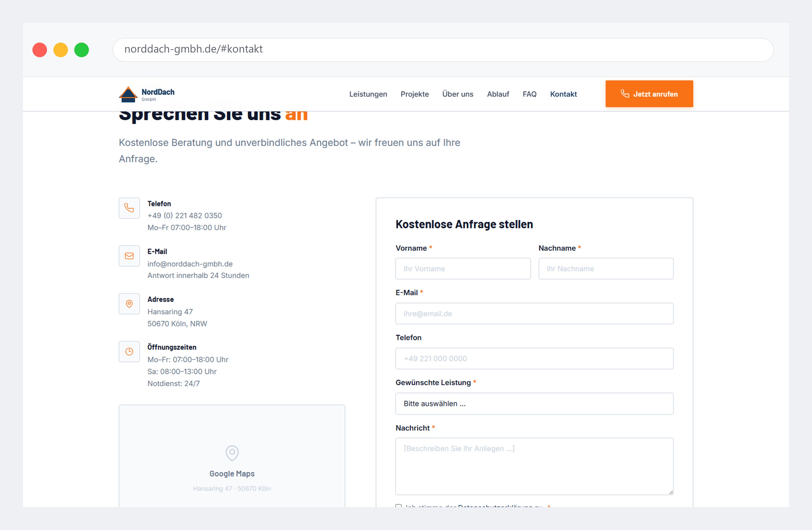Select the Kontakt navigation item
This screenshot has width=812, height=530.
click(563, 94)
